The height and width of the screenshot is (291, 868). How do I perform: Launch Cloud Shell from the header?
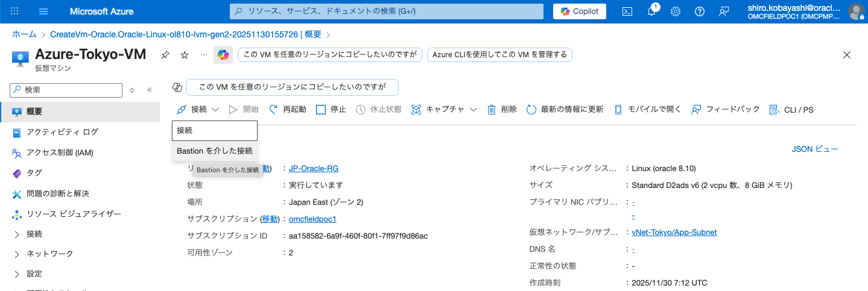627,11
